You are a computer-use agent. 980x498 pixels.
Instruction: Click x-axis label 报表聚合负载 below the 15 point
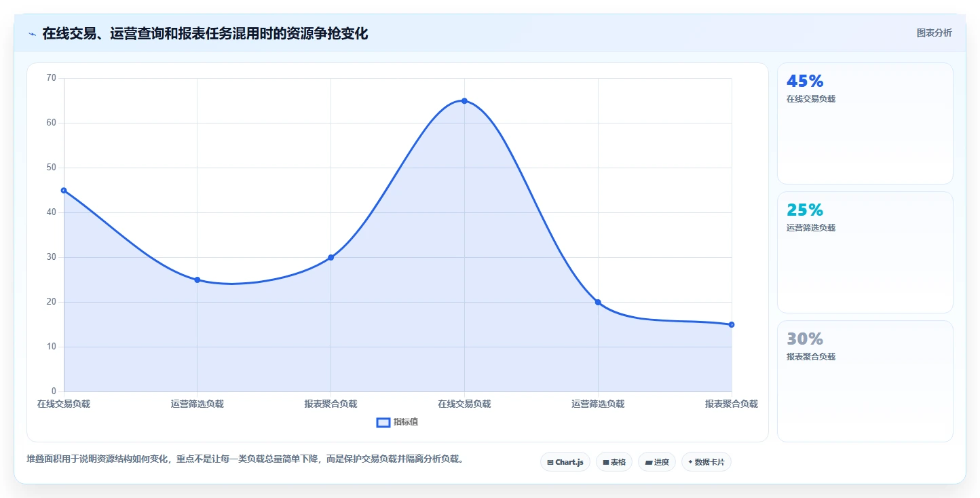coord(732,404)
